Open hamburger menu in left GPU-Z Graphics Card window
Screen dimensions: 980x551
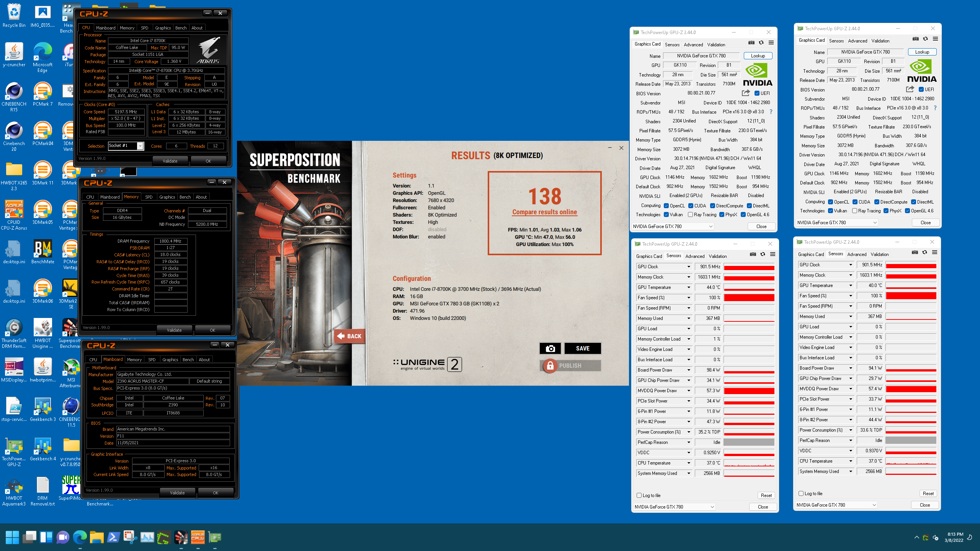[771, 42]
